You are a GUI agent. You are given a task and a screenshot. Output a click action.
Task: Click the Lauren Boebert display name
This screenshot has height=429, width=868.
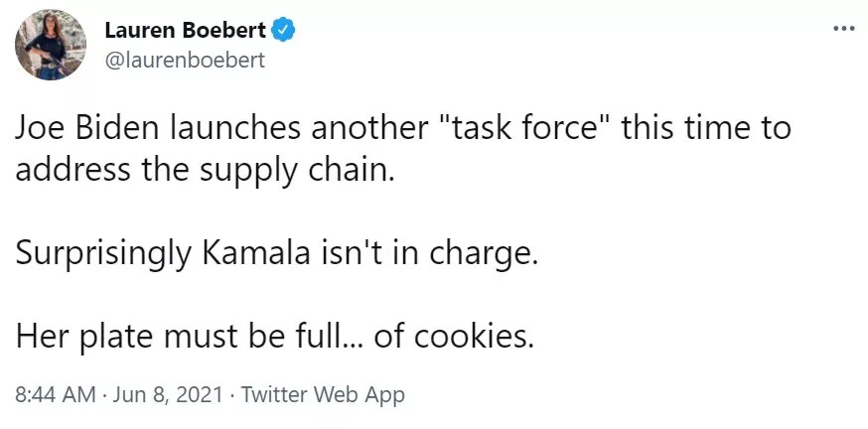pyautogui.click(x=185, y=31)
